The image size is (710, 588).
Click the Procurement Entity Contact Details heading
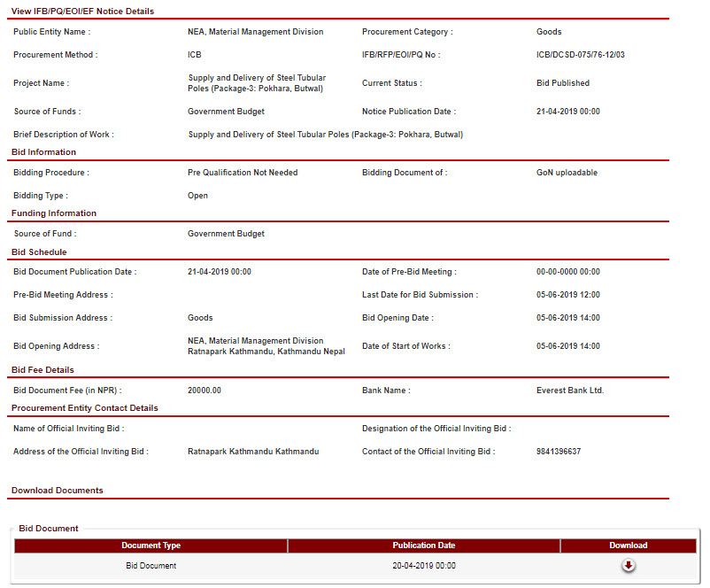pyautogui.click(x=85, y=408)
